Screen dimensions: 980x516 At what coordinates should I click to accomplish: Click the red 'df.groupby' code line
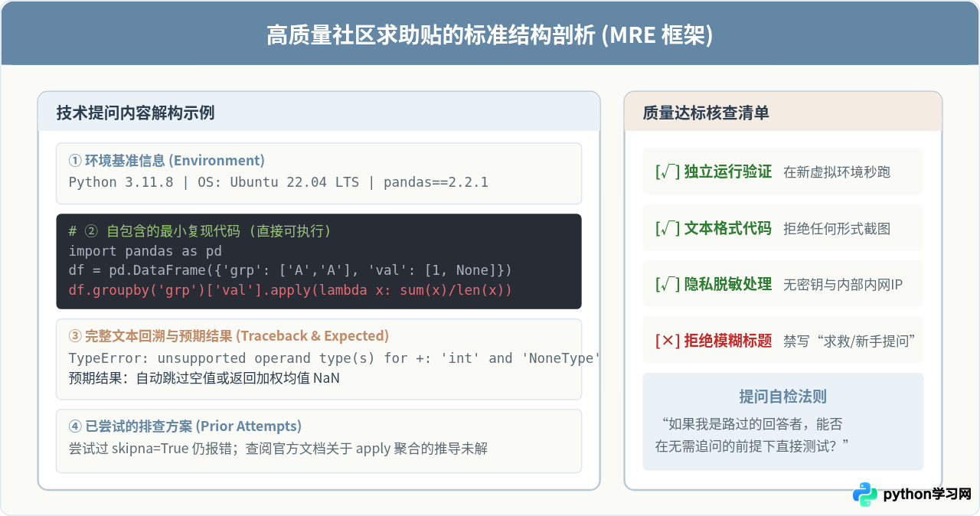290,290
